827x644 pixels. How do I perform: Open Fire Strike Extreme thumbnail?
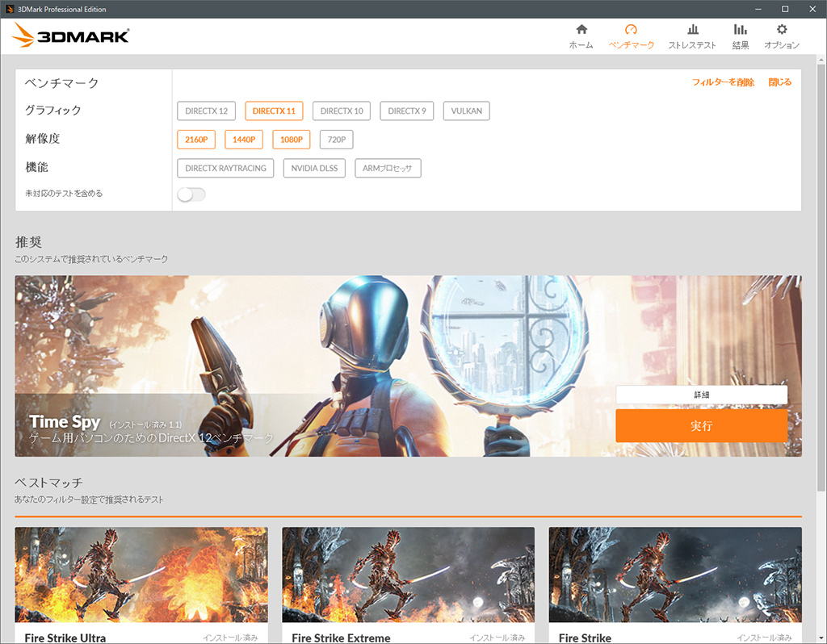pos(408,575)
